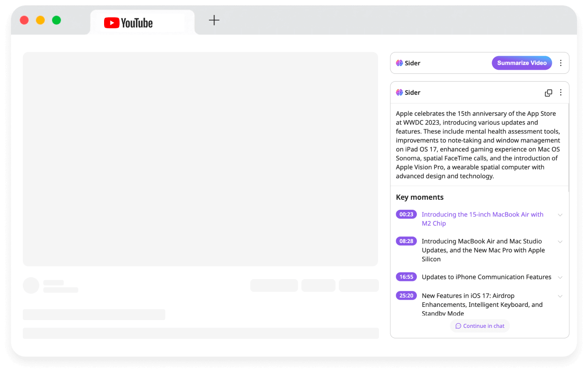Click Continue in chat button
This screenshot has height=373, width=588.
coord(480,326)
